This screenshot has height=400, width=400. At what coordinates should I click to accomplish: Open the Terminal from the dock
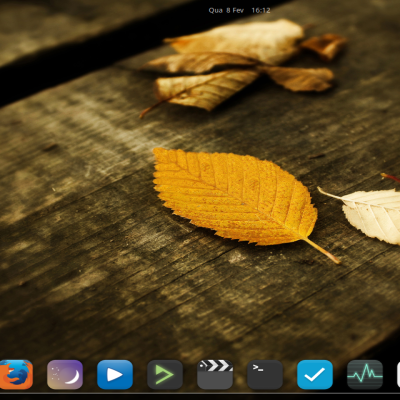[265, 375]
